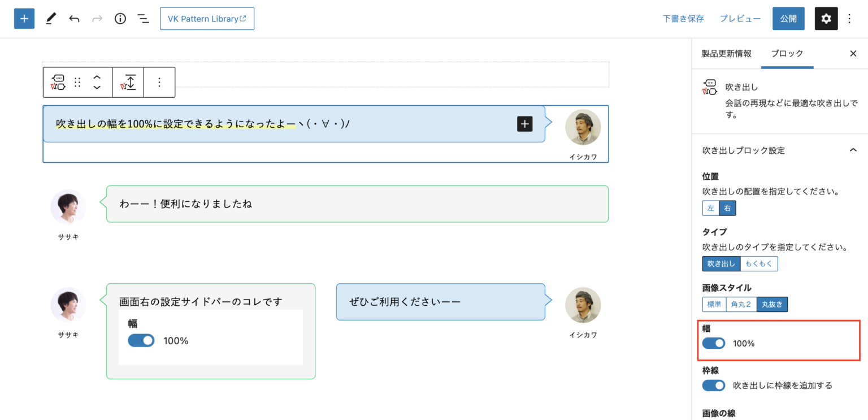The width and height of the screenshot is (868, 420).
Task: Toggle the balloon border (枠線) switch
Action: [x=713, y=386]
